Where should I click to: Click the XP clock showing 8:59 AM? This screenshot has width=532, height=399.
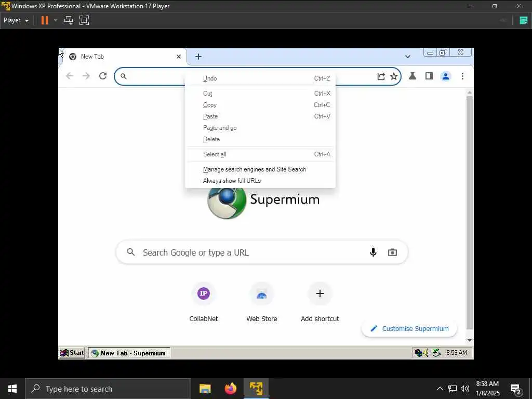457,353
